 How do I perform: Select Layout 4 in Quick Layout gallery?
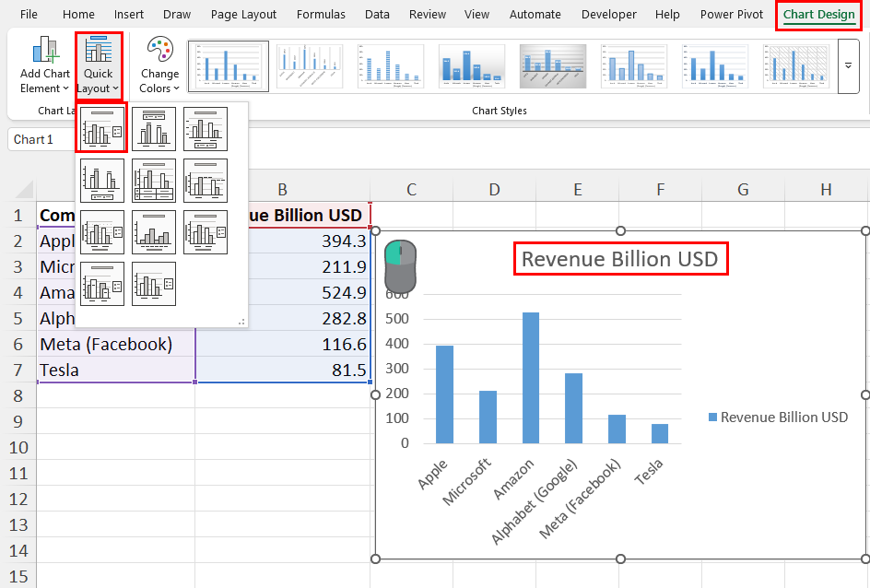[x=102, y=181]
